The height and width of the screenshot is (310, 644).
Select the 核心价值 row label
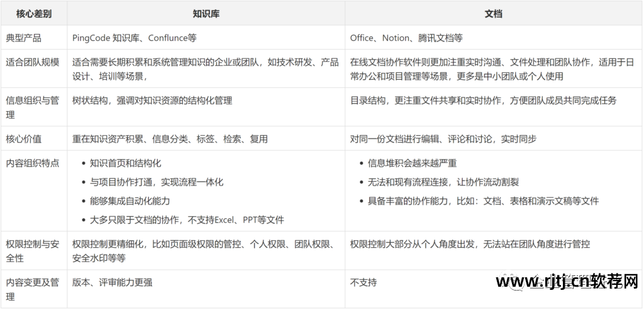pos(24,138)
